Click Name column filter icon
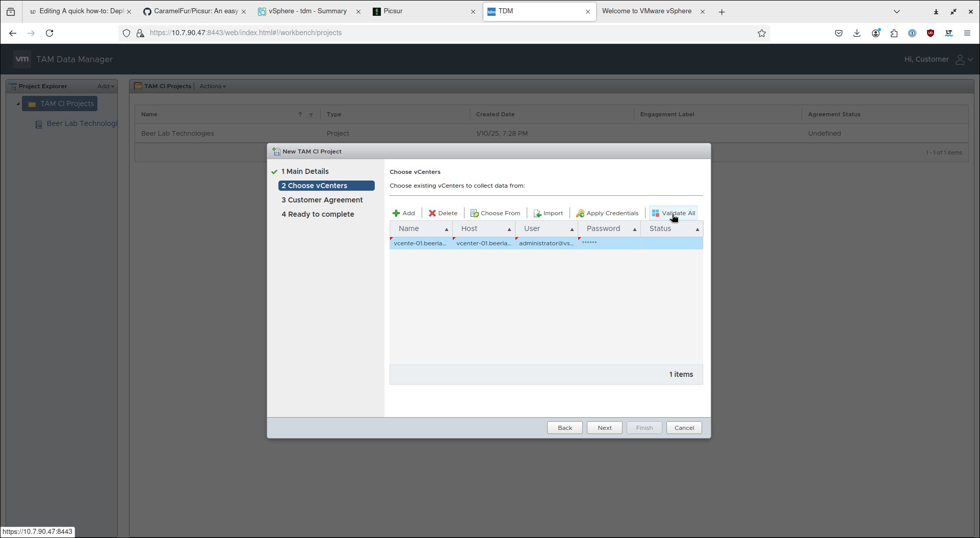Viewport: 980px width, 538px height. click(x=311, y=115)
